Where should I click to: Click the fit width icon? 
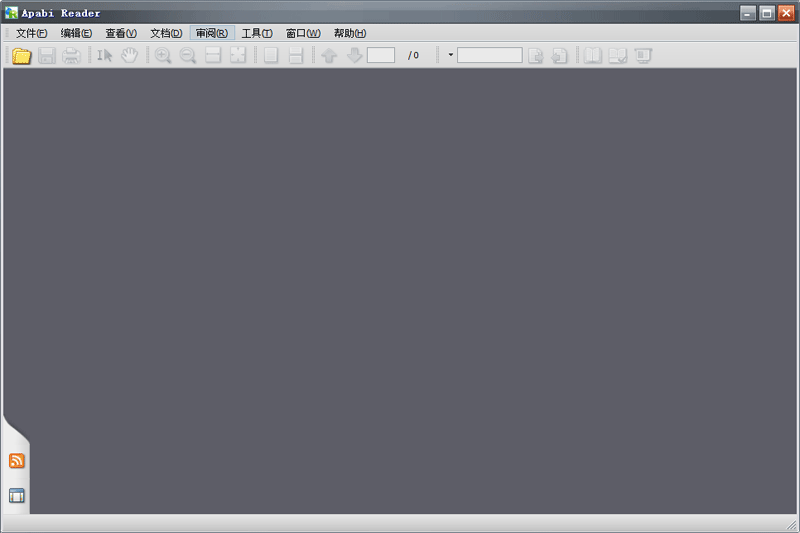click(x=213, y=56)
